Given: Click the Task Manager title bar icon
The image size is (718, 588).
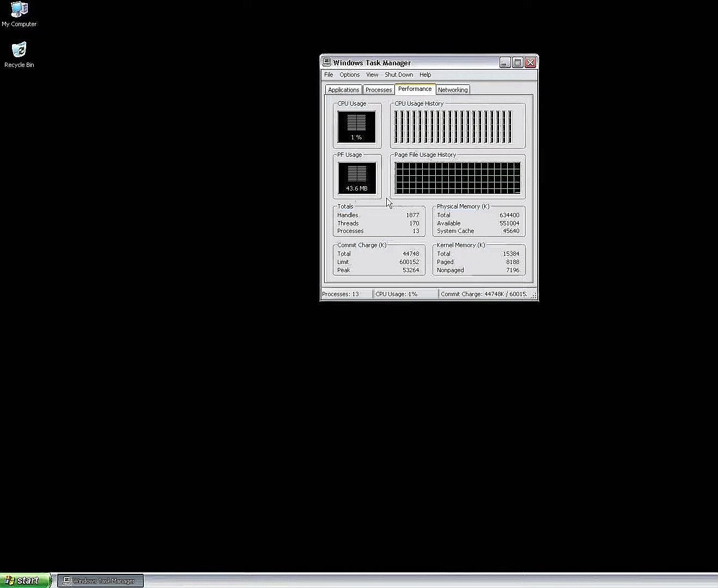Looking at the screenshot, I should pyautogui.click(x=326, y=62).
